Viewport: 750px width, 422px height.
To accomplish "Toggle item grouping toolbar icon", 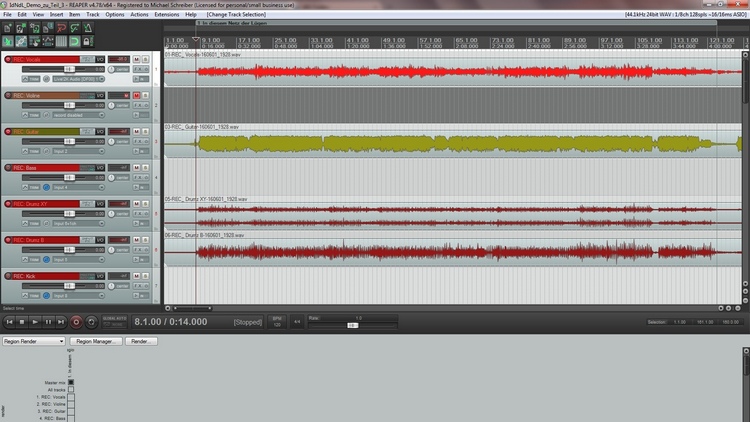I will pos(21,42).
